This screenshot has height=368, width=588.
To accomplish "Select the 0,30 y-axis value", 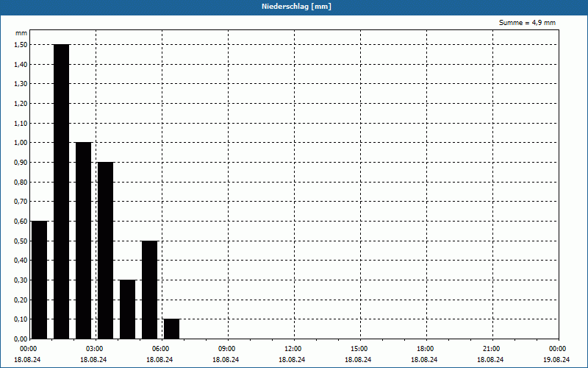I will pyautogui.click(x=21, y=280).
